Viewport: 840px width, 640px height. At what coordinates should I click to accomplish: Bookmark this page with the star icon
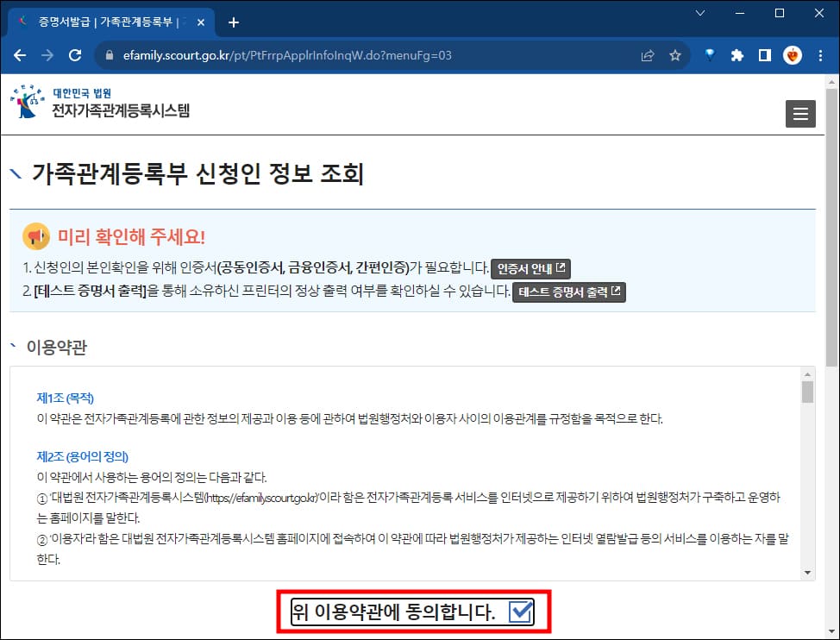[675, 55]
